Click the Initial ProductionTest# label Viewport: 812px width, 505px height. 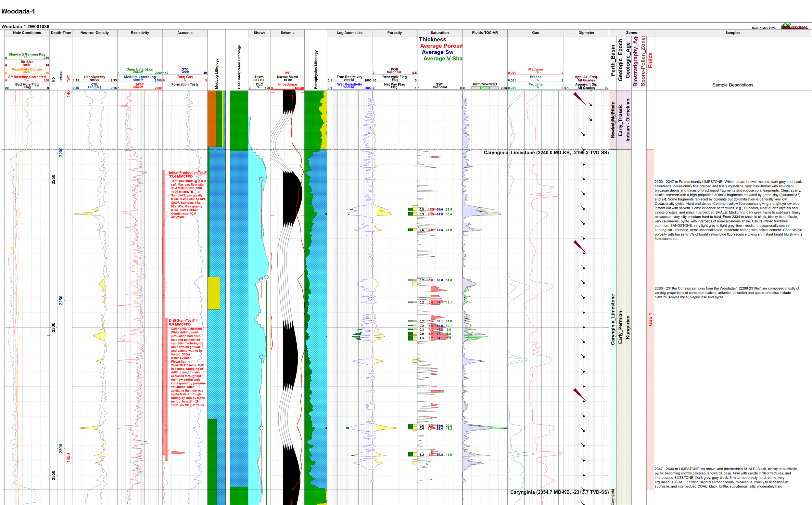tap(187, 173)
